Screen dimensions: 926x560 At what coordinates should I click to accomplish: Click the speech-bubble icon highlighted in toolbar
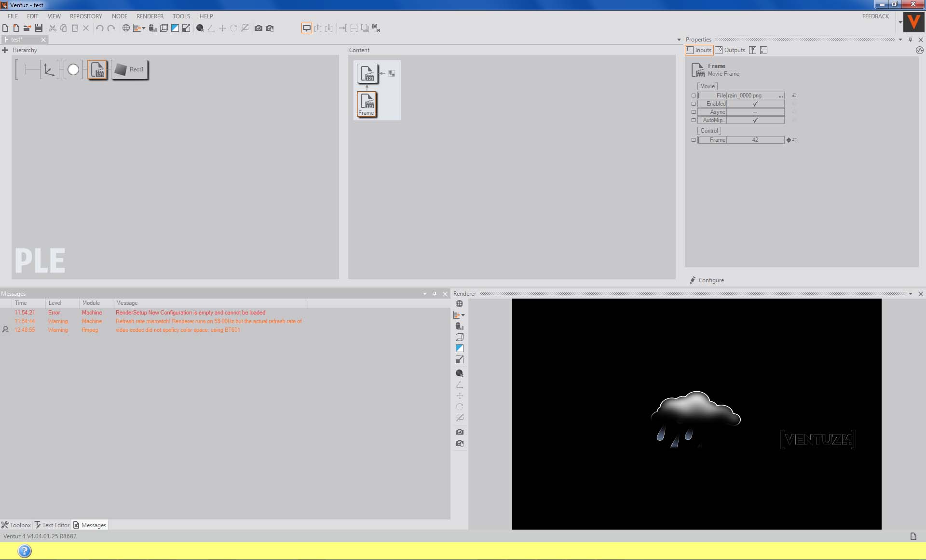pos(306,28)
